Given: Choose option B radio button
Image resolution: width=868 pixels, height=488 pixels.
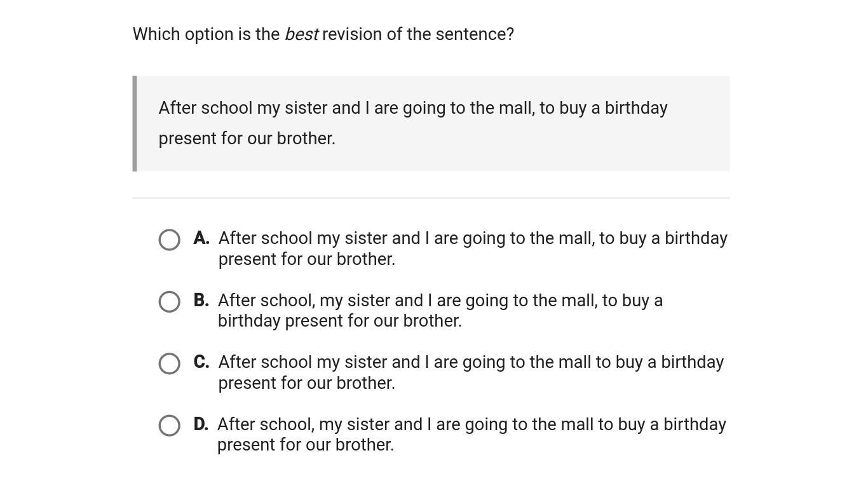Looking at the screenshot, I should [x=169, y=302].
